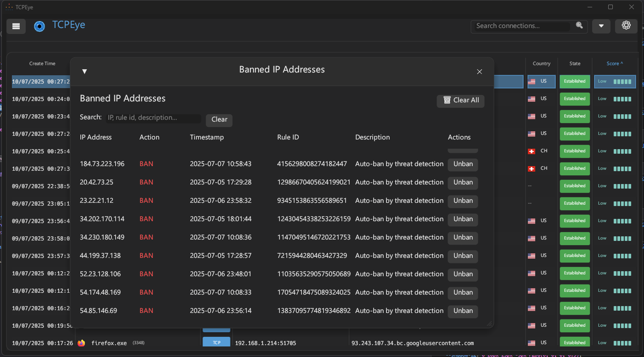The height and width of the screenshot is (357, 644).
Task: Click the firefox.exe process icon
Action: [82, 343]
